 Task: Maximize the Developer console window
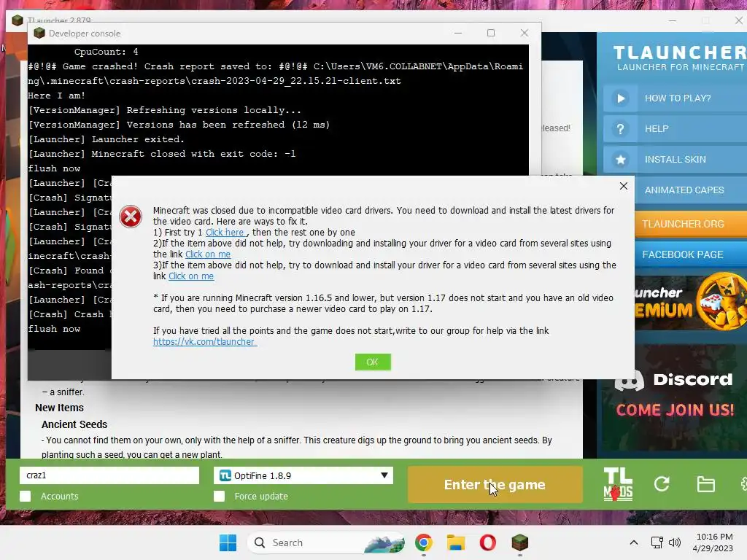tap(491, 33)
